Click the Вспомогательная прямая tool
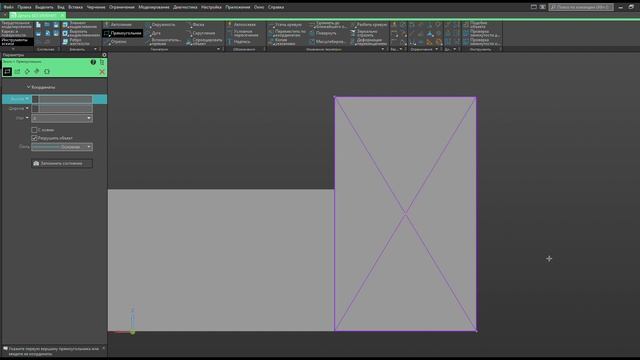640x360 pixels. [163, 42]
